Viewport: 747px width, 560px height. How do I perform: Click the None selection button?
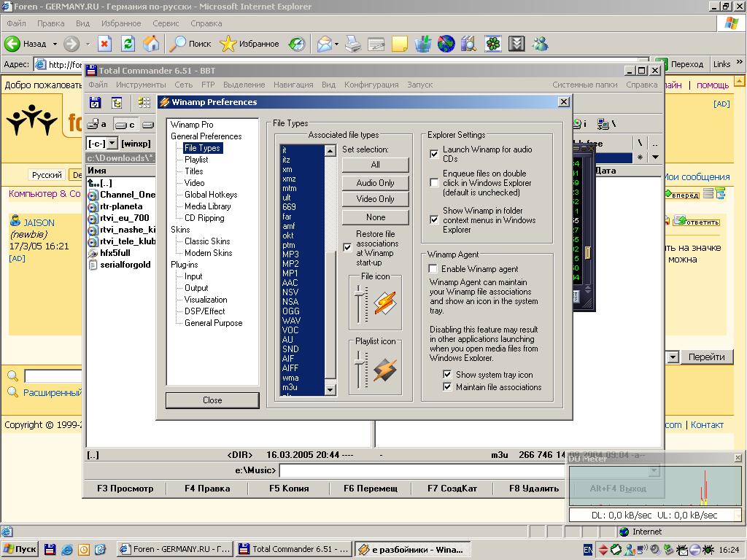pos(376,217)
